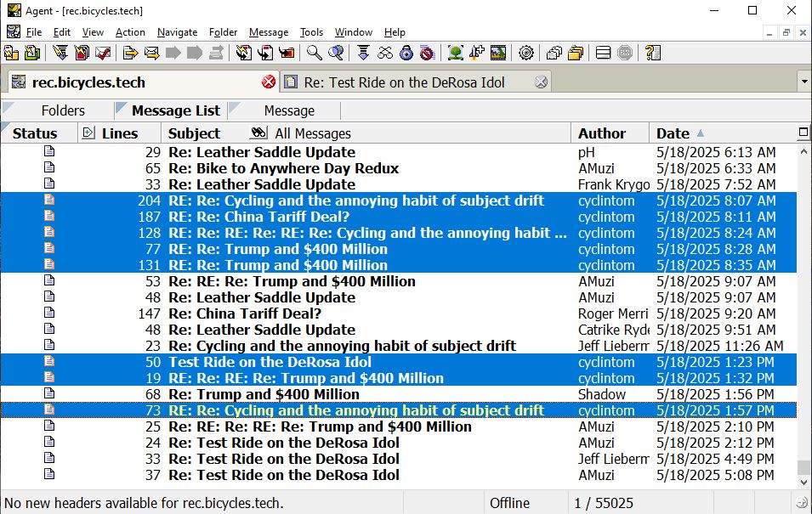Click the gear settings toolbar icon
This screenshot has height=514, width=812.
(x=526, y=53)
